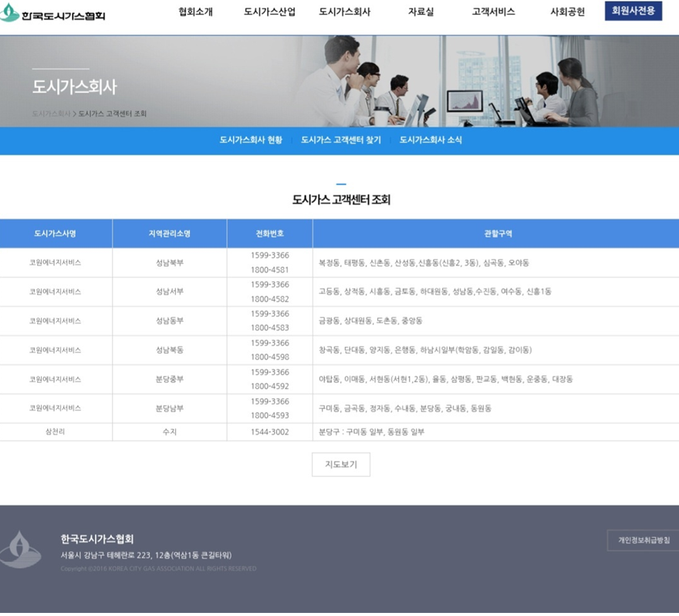Select the 분당중부 row for 코원에너지서비스

(339, 379)
